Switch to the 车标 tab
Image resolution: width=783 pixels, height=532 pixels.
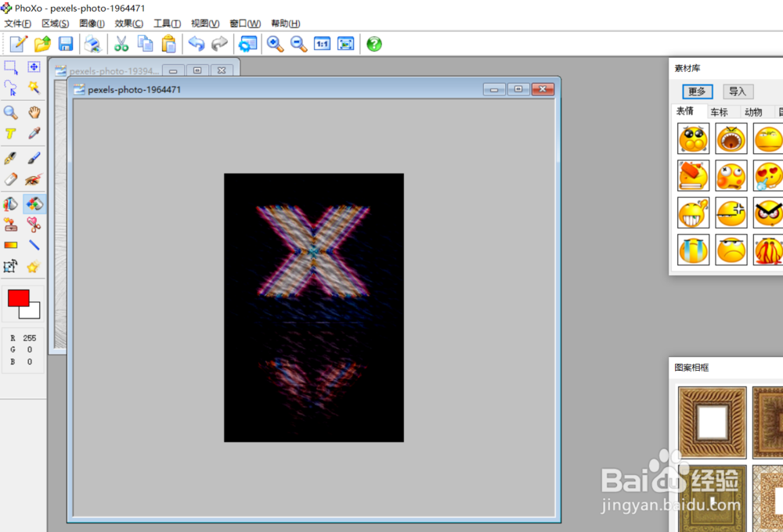[x=719, y=112]
